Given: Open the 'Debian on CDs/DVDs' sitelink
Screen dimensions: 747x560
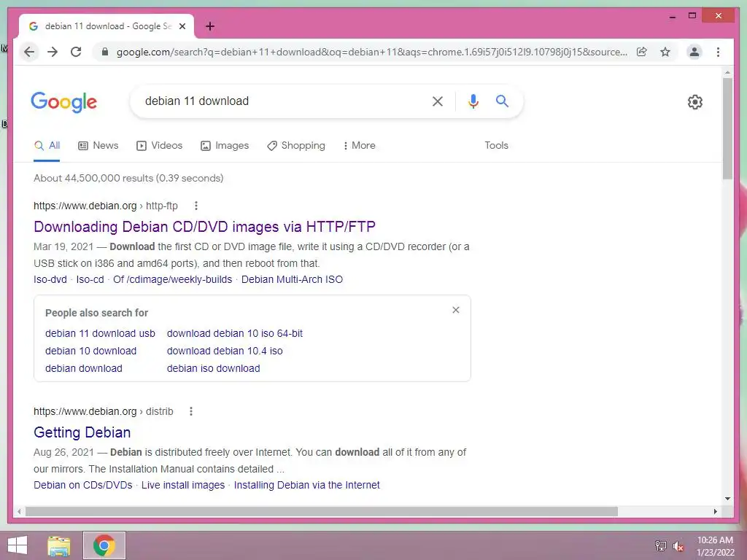Looking at the screenshot, I should point(83,485).
